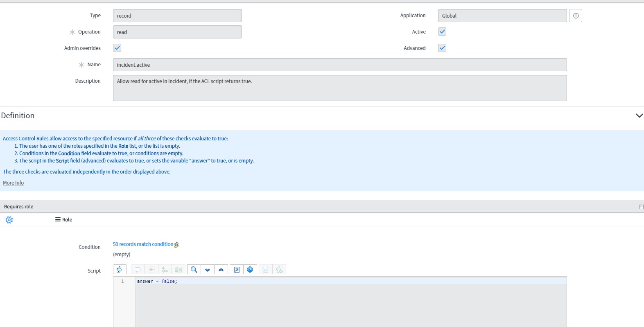644x327 pixels.
Task: Click line number 1 in script gutter
Action: 122,282
